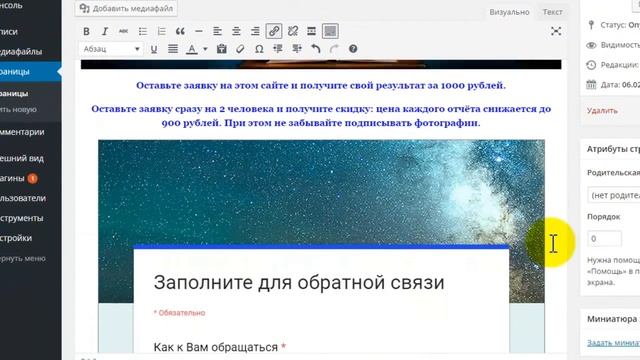
Task: Click the Видимость row in publish panel
Action: (613, 45)
